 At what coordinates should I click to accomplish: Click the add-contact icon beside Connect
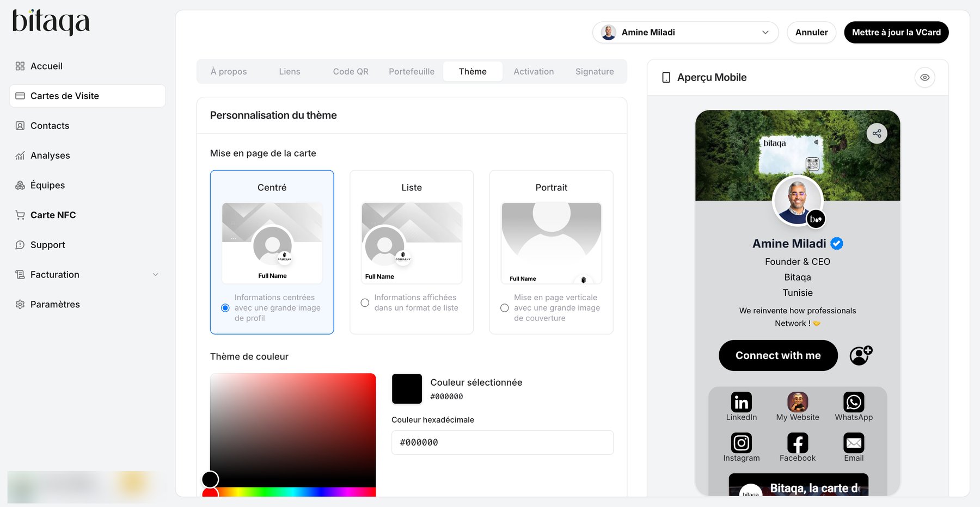pyautogui.click(x=861, y=356)
